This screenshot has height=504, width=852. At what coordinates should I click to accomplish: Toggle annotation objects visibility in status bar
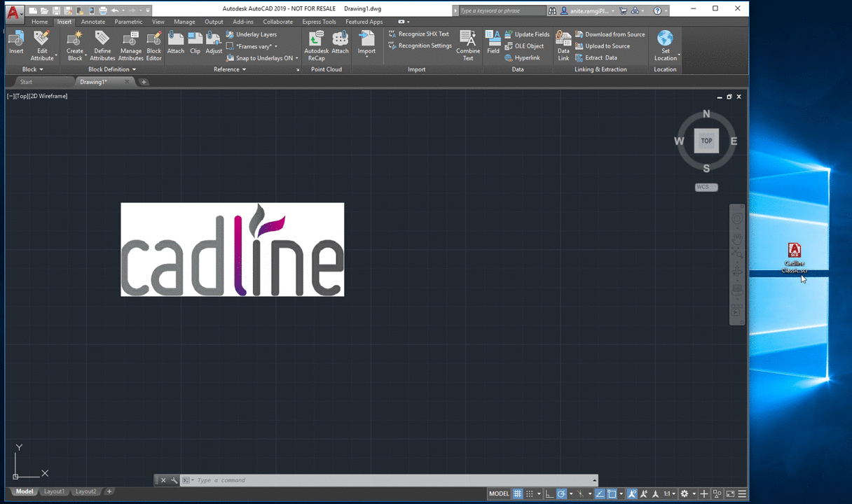click(632, 493)
